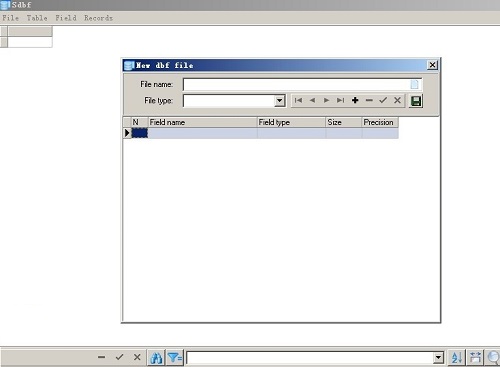Click the first row's Precision cell
500x367 pixels.
tap(380, 133)
